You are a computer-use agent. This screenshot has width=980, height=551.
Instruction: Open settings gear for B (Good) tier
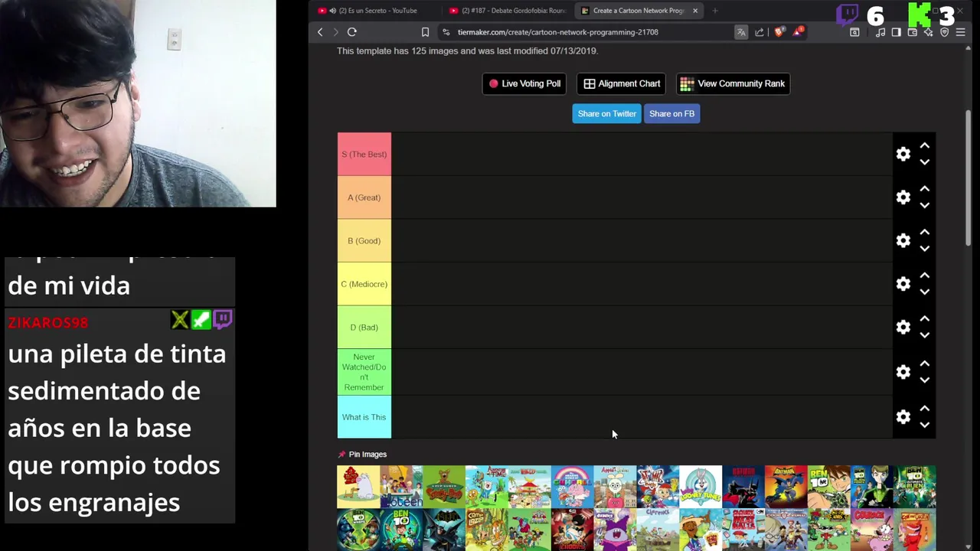coord(903,240)
